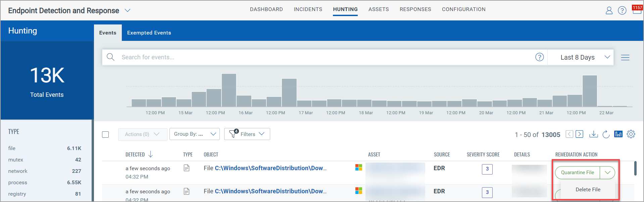Open the user profile icon
The width and height of the screenshot is (644, 202).
point(609,11)
